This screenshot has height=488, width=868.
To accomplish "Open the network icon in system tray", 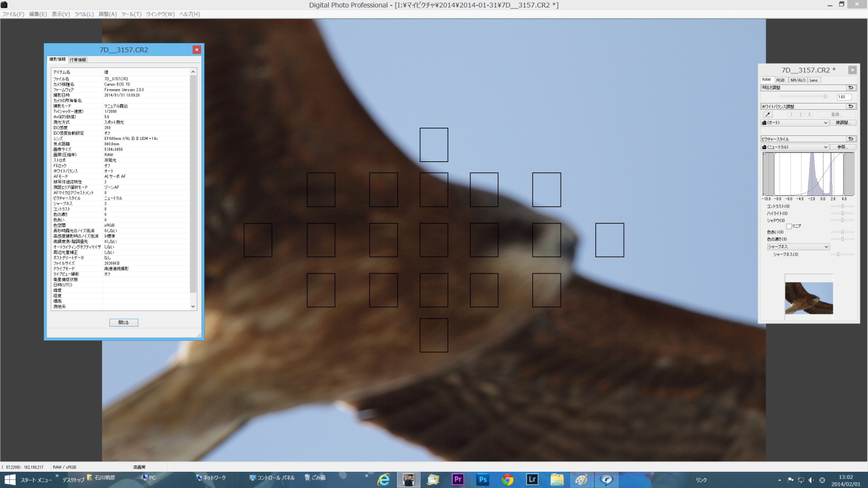I will pos(801,480).
